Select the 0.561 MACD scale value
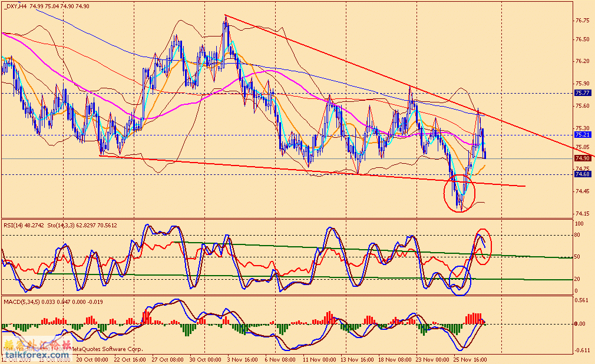Viewport: 595px width, 364px height. (582, 300)
